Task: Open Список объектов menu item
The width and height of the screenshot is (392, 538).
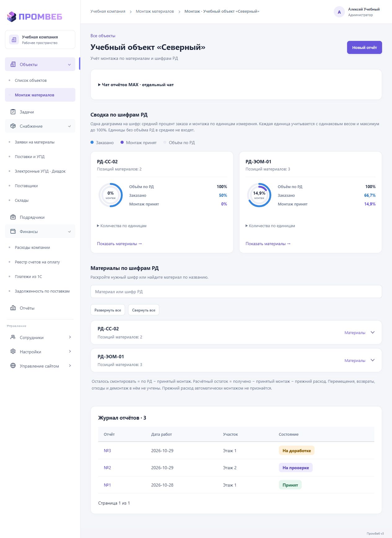Action: (x=31, y=81)
